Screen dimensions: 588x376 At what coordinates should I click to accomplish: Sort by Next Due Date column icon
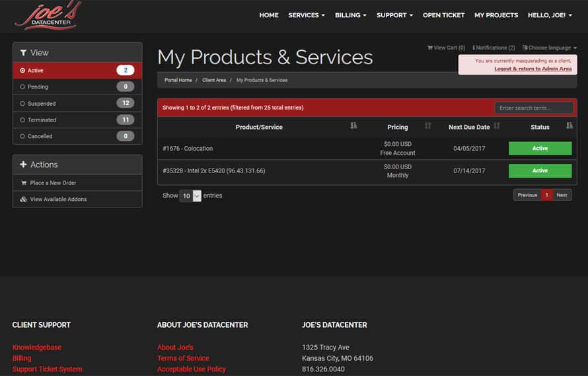497,126
